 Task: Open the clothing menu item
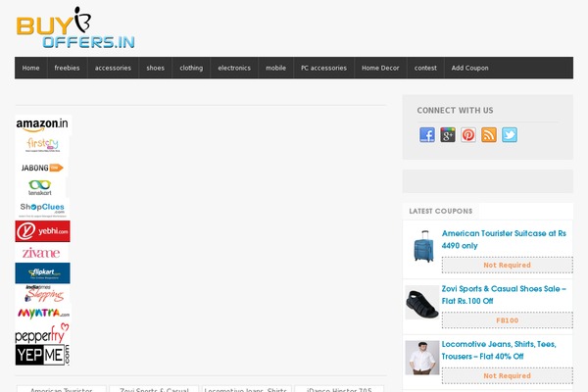(191, 68)
